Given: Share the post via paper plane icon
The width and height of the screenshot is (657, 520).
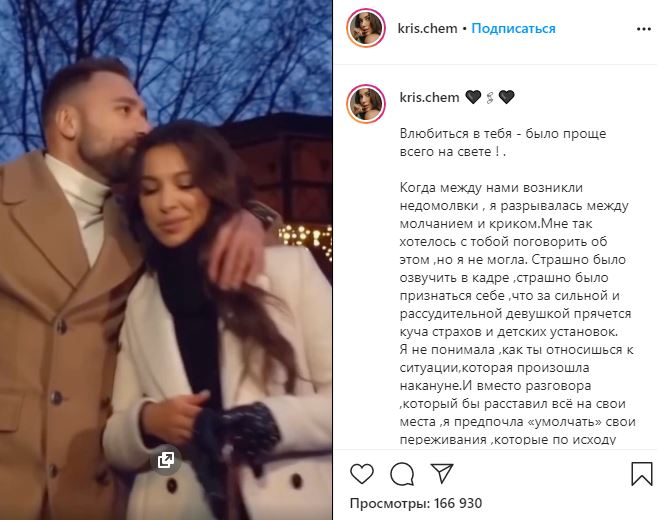Looking at the screenshot, I should (442, 473).
